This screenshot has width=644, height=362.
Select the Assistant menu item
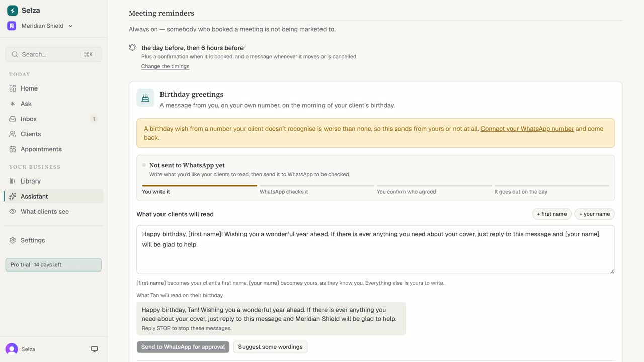(53, 196)
